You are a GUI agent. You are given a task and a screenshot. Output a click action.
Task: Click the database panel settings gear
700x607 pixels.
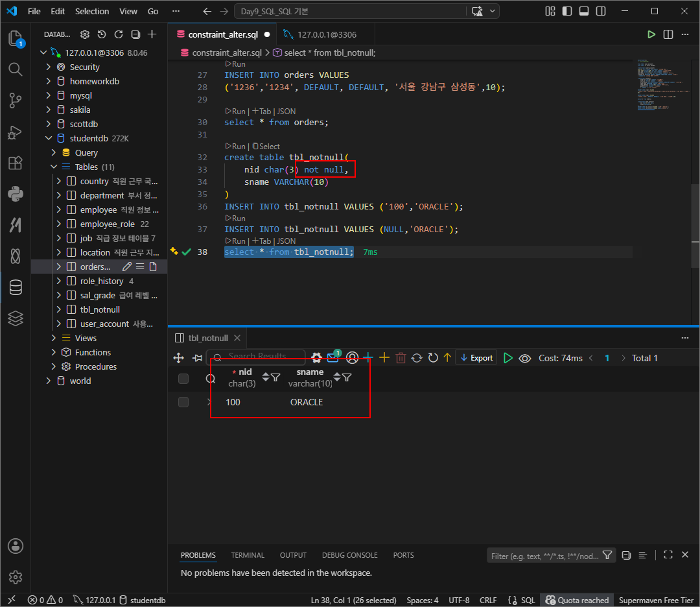(x=85, y=34)
